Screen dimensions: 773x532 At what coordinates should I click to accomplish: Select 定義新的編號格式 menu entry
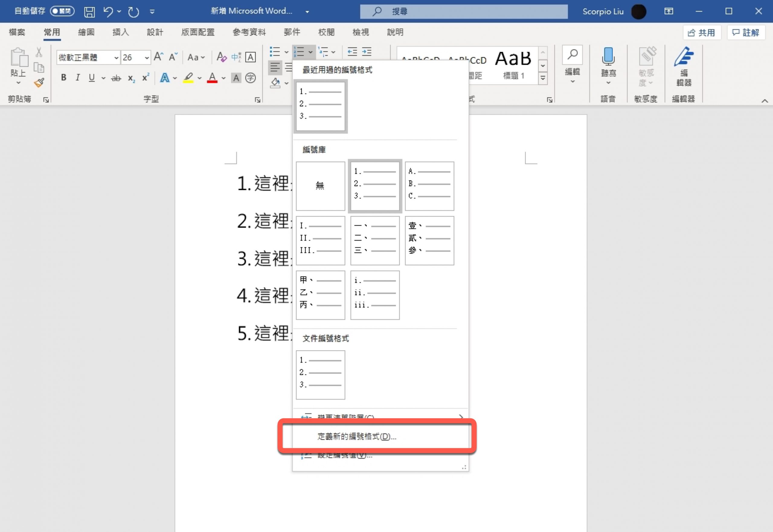357,436
